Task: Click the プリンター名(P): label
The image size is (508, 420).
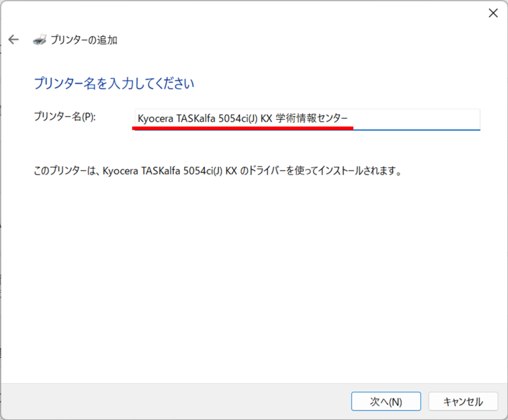Action: (65, 117)
